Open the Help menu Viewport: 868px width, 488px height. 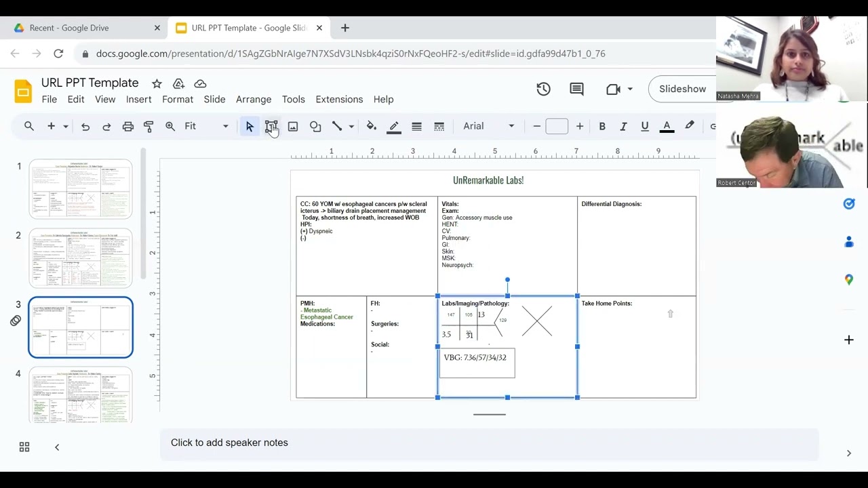(383, 99)
